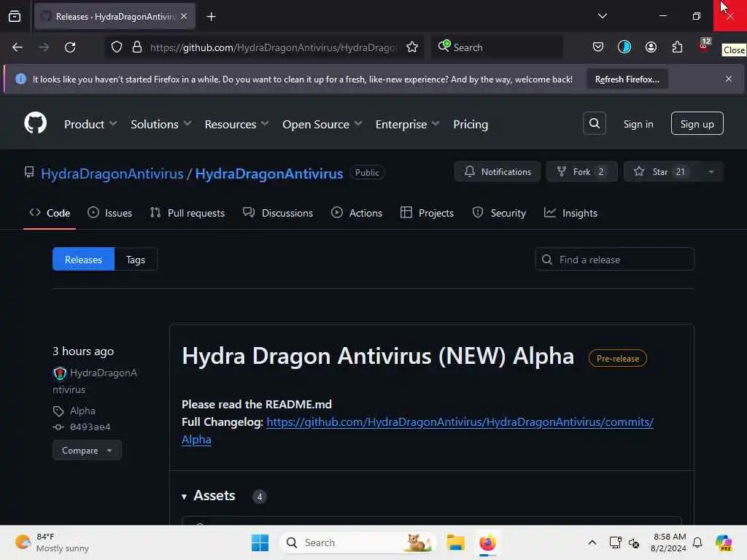
Task: Switch to the Issues tab
Action: click(110, 213)
